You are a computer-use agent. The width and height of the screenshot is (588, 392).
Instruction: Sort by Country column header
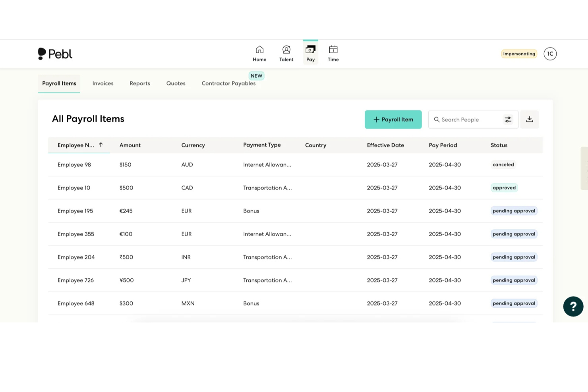[x=315, y=145]
